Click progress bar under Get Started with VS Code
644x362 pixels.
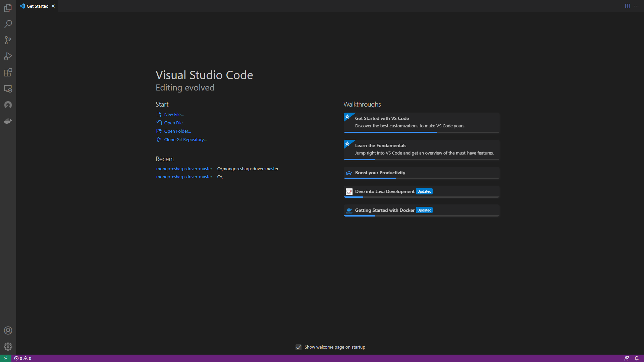tap(422, 132)
